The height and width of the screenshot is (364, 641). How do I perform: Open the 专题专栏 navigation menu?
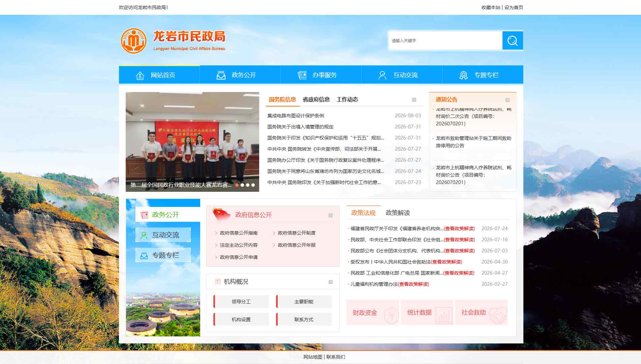point(483,75)
